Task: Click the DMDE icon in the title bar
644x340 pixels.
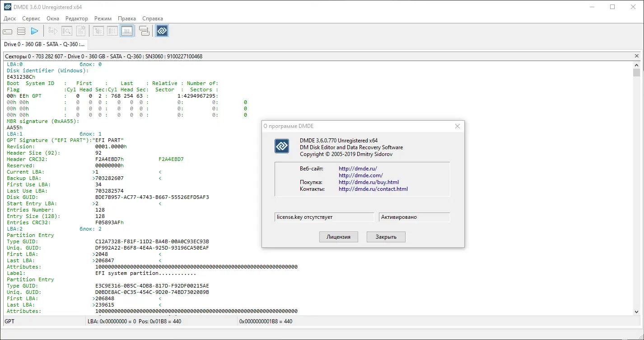Action: pyautogui.click(x=8, y=7)
